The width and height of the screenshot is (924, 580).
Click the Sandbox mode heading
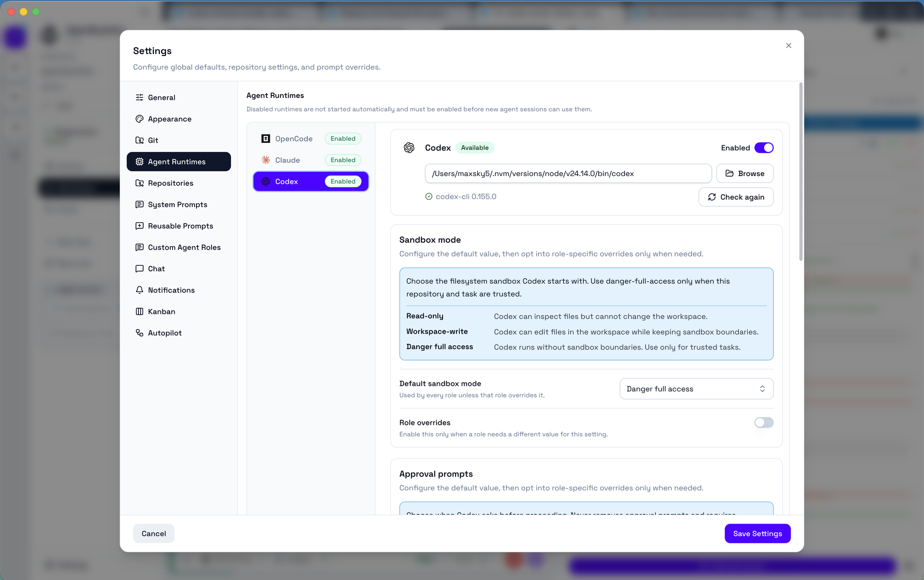click(x=430, y=240)
